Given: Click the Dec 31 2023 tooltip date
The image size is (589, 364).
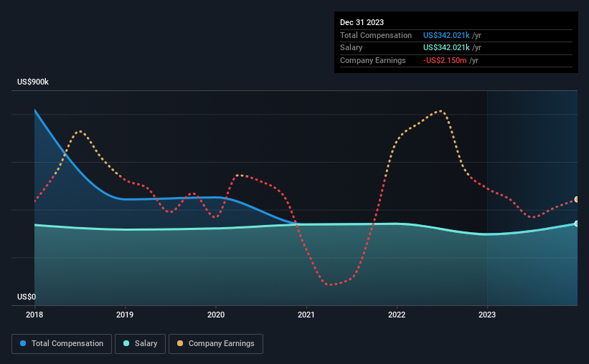Looking at the screenshot, I should (x=362, y=22).
